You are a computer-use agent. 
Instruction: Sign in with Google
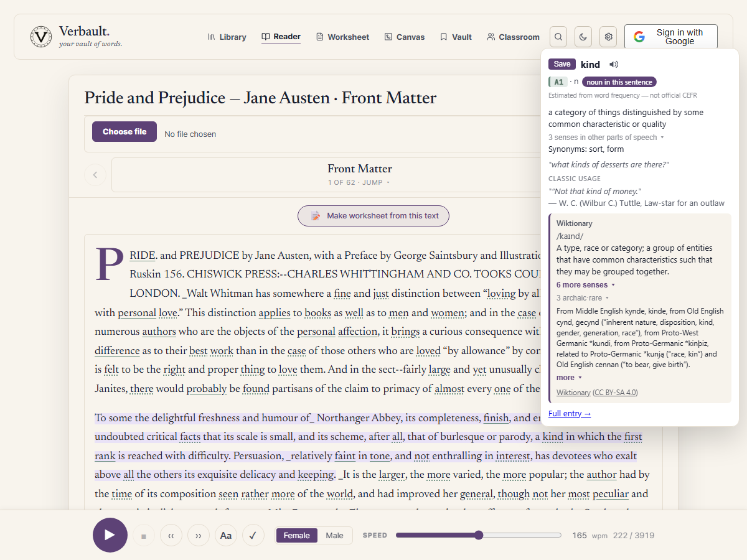pos(671,37)
